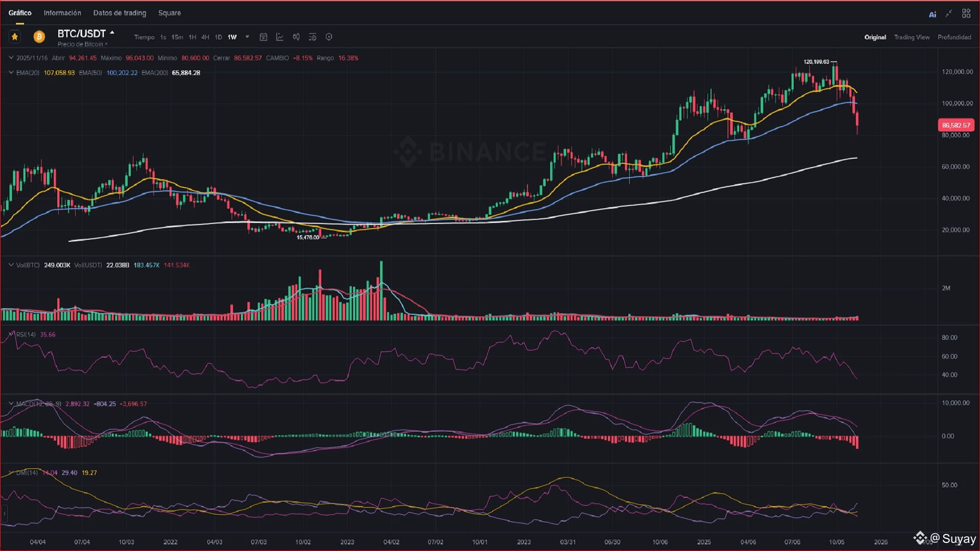Toggle the favorite star for BTC/USDT
Image resolution: width=980 pixels, height=551 pixels.
coord(15,37)
